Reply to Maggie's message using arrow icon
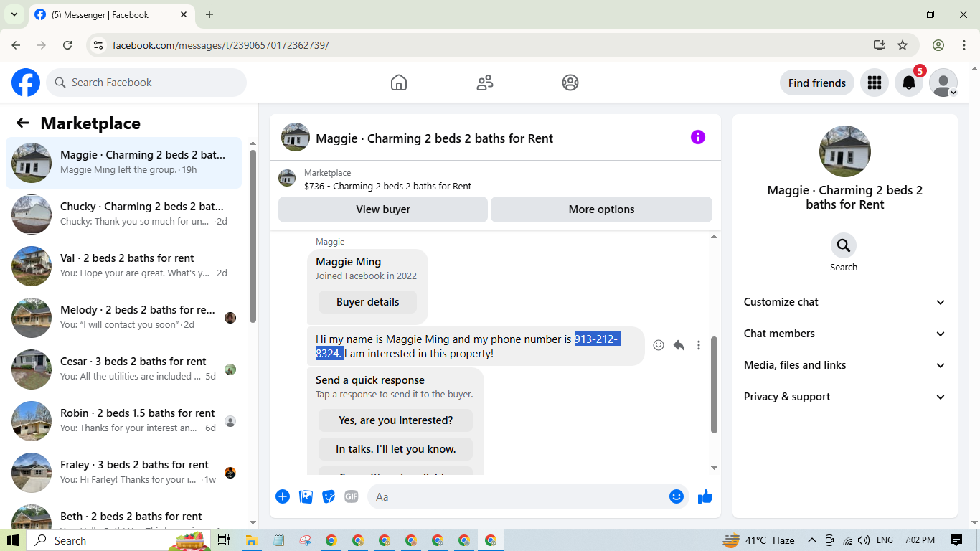Image resolution: width=980 pixels, height=551 pixels. (x=679, y=345)
